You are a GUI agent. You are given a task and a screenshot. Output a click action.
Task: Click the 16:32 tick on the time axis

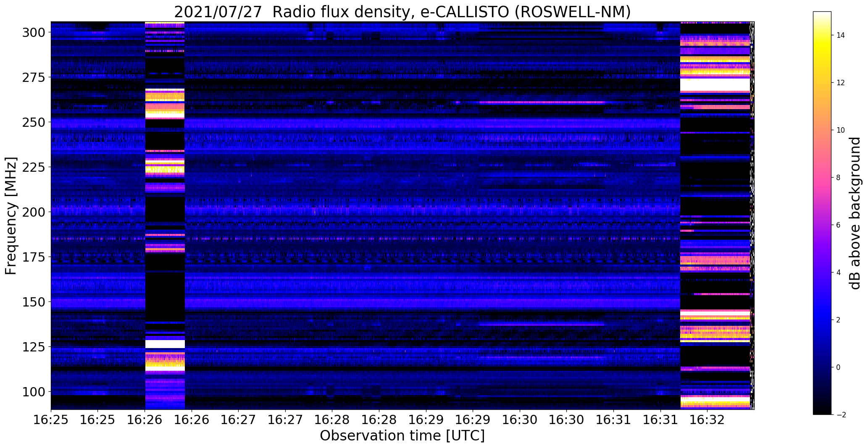point(708,420)
